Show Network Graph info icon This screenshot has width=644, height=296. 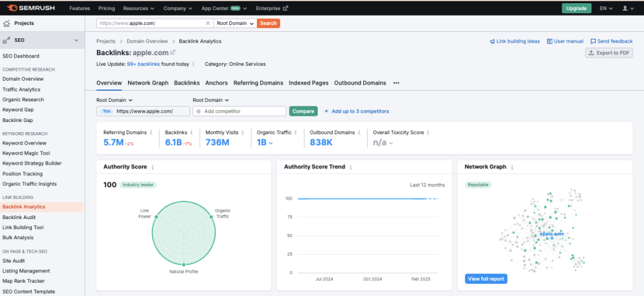click(x=512, y=167)
